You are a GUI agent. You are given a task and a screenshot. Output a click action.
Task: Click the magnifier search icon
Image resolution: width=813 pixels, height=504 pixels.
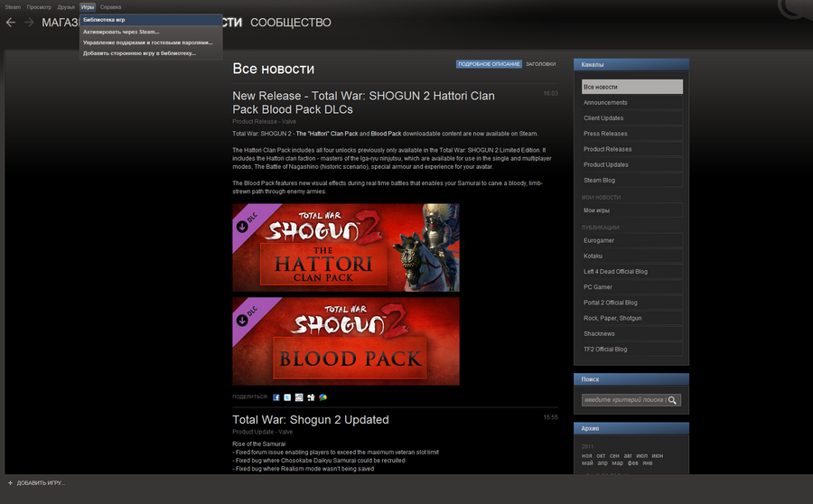(672, 400)
